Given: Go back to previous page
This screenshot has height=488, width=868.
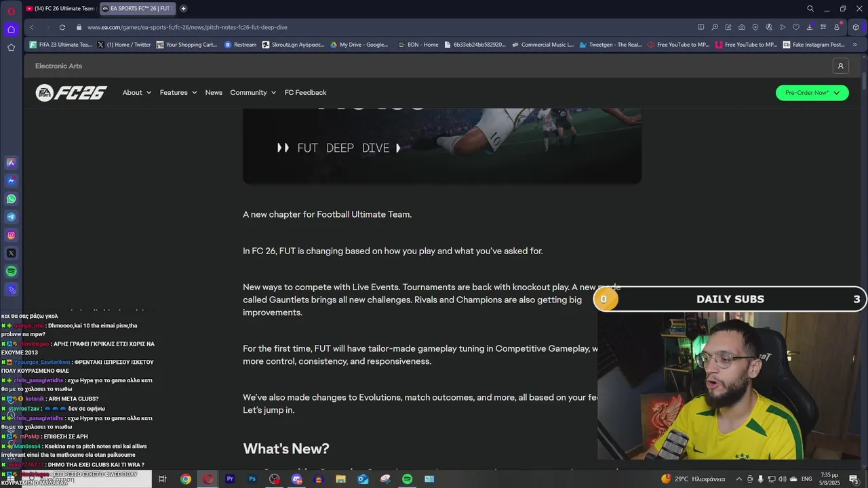Looking at the screenshot, I should [x=31, y=27].
